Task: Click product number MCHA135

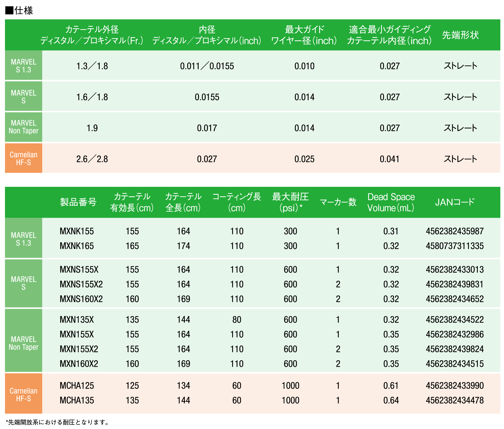Action: pyautogui.click(x=77, y=400)
